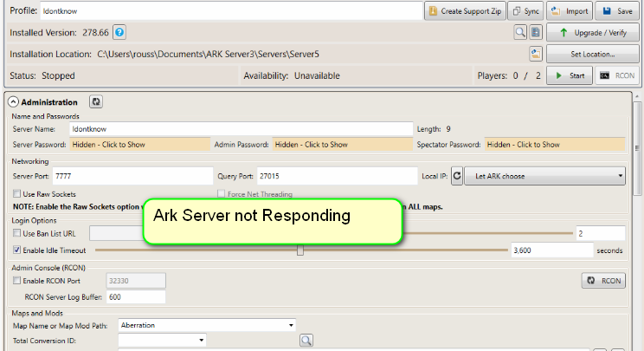The image size is (644, 351).
Task: Click the idle timeout slider handle
Action: [300, 250]
